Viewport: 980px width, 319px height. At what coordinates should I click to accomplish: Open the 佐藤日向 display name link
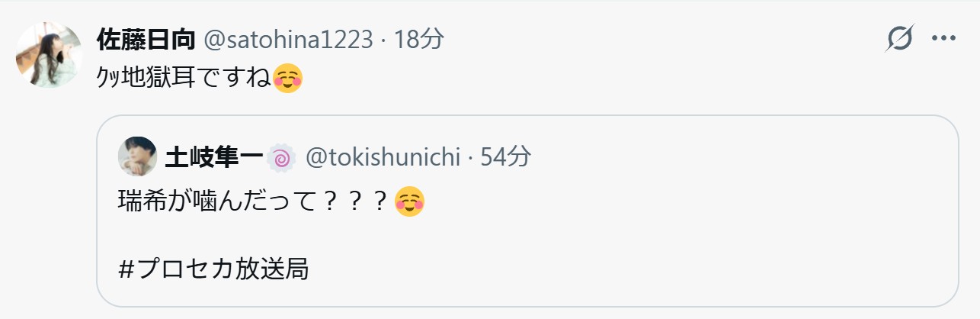(146, 38)
